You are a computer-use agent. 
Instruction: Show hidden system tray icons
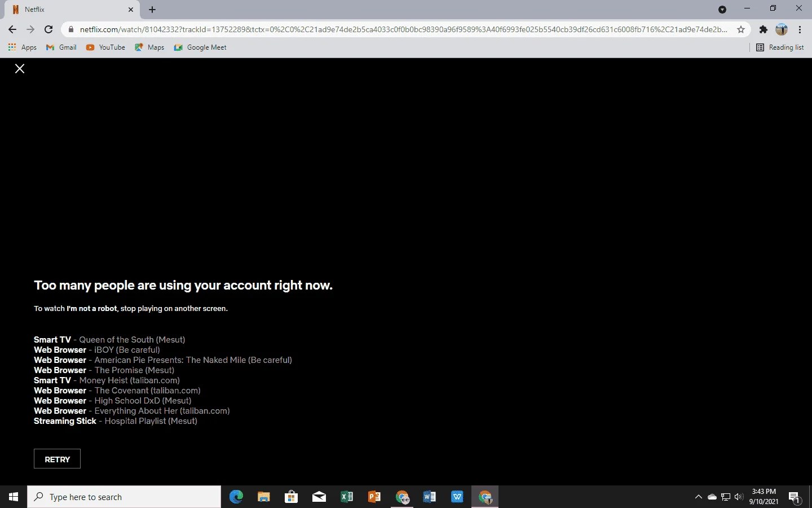click(699, 497)
